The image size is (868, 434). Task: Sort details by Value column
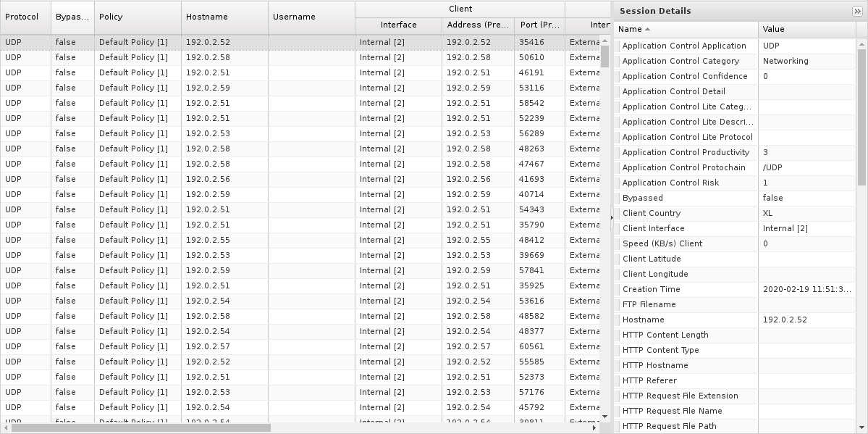pyautogui.click(x=806, y=30)
